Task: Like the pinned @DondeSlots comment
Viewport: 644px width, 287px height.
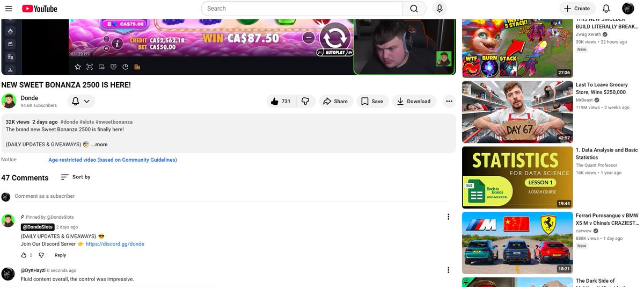Action: coord(24,255)
